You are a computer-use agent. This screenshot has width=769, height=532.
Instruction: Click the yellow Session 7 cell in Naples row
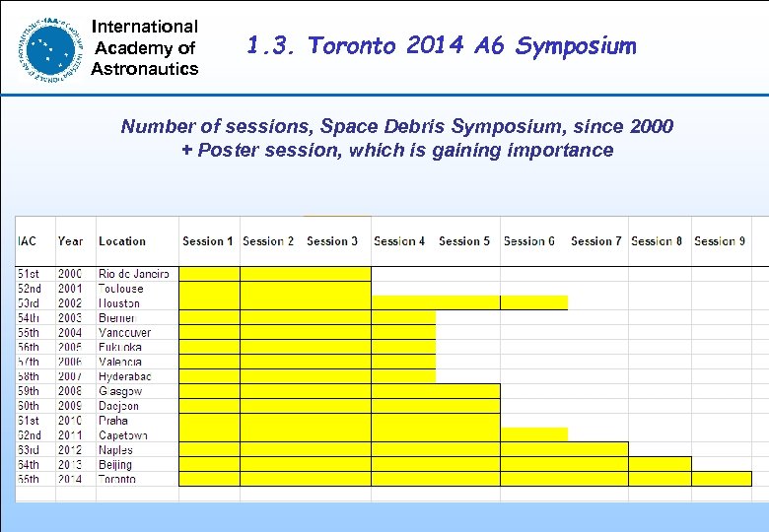(x=597, y=449)
